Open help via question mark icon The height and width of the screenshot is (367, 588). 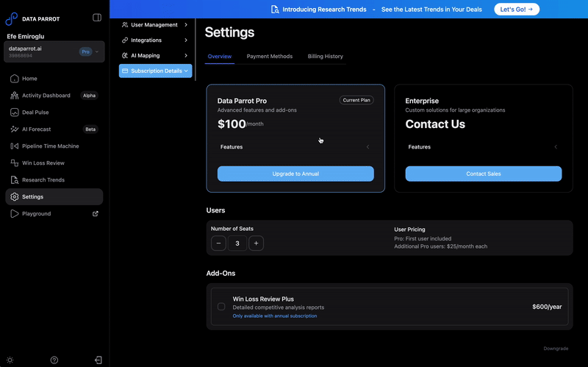pos(54,360)
